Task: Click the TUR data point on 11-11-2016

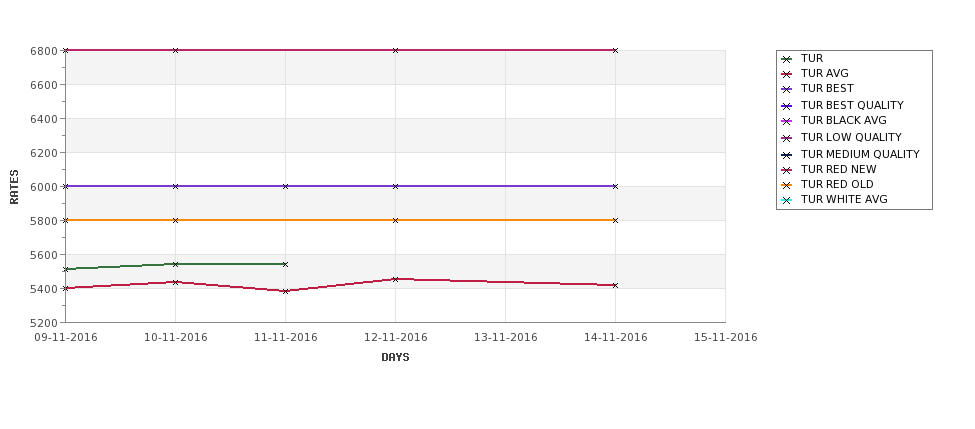Action: 285,264
